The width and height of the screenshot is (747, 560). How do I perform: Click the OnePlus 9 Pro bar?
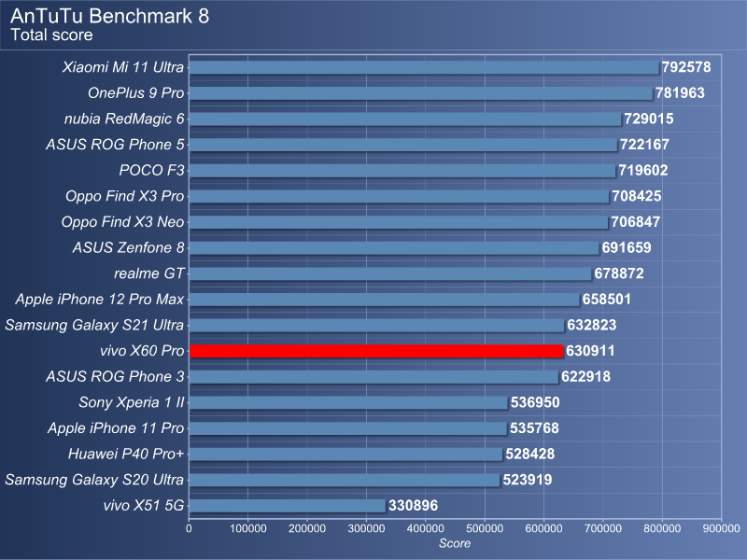coord(421,92)
